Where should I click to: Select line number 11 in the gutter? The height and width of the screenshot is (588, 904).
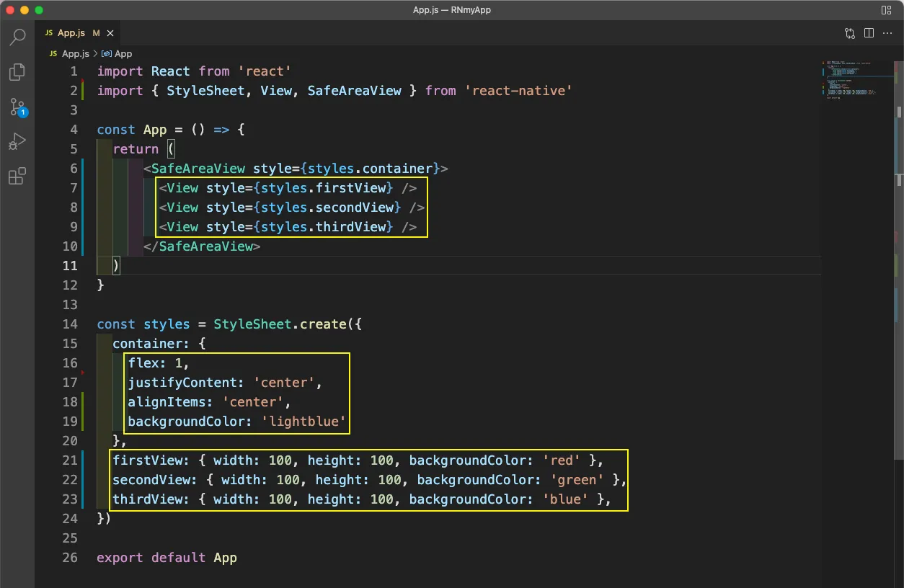[70, 265]
